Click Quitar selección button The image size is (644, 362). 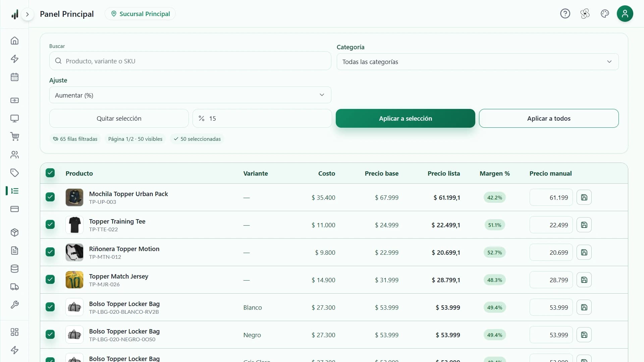119,118
